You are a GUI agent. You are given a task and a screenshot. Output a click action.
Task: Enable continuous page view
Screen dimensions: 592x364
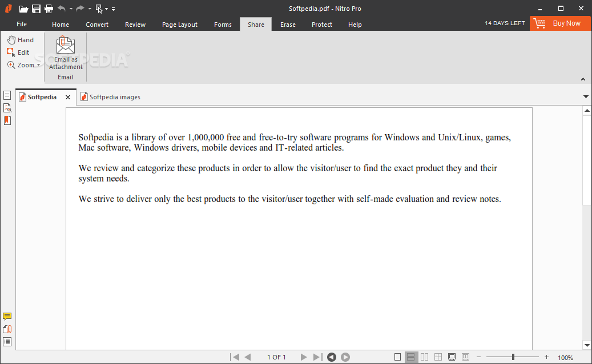(411, 357)
